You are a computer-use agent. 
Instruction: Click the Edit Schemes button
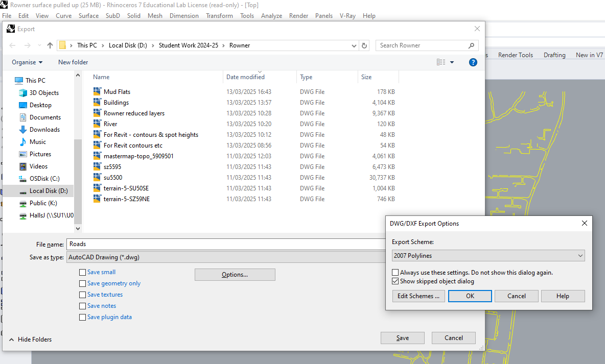point(418,296)
